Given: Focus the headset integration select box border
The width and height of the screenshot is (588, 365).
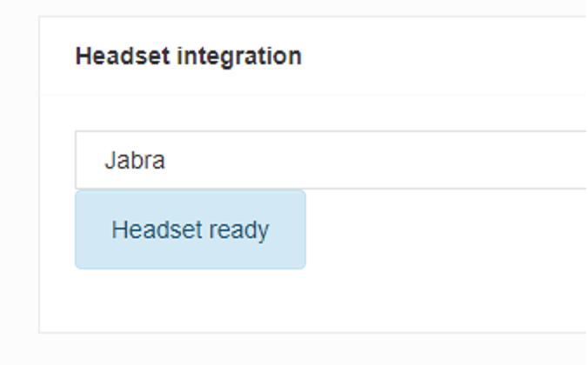Looking at the screenshot, I should 331,131.
